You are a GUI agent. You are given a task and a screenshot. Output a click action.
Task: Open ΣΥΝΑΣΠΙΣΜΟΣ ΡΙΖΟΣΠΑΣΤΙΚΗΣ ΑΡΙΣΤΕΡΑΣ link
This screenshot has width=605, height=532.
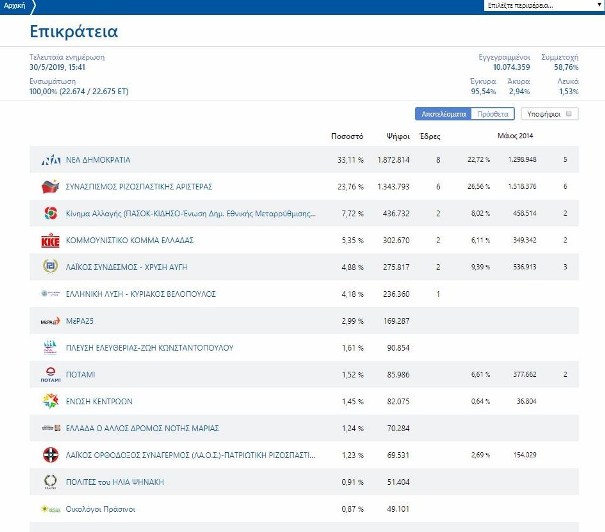point(139,187)
